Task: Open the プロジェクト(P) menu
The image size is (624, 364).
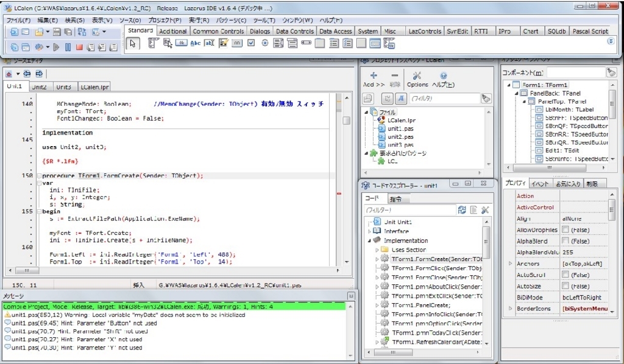Action: coord(165,20)
